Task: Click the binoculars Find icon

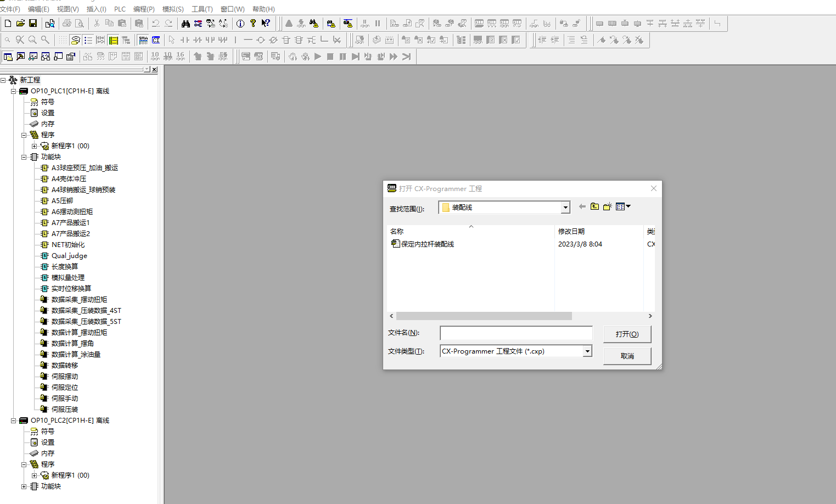Action: click(186, 23)
